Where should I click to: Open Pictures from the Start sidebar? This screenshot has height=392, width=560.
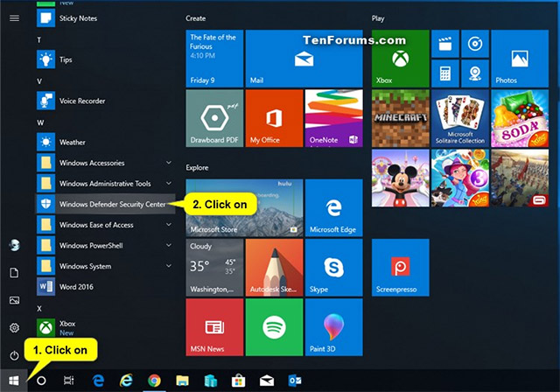(14, 300)
